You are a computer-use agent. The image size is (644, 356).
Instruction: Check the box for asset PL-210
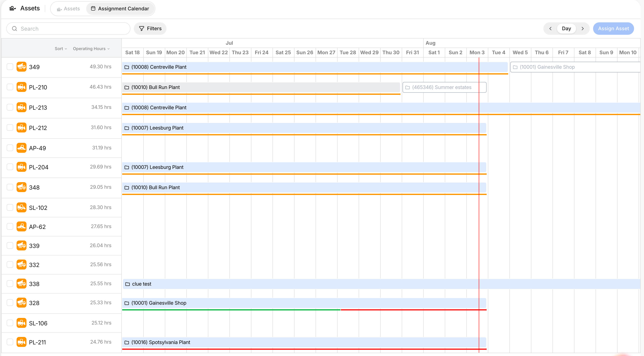10,87
